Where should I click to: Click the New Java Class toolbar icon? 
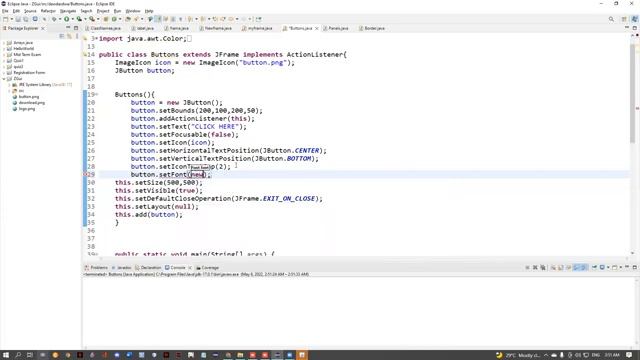click(x=114, y=19)
